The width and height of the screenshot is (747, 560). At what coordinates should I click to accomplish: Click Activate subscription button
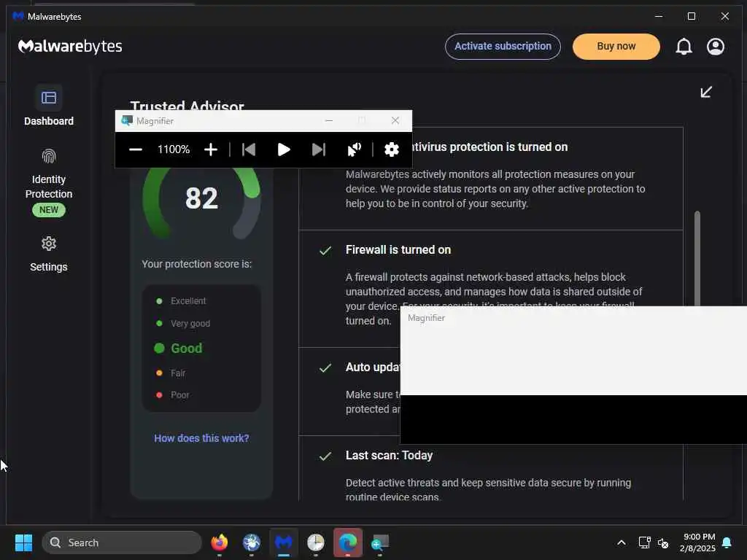coord(503,46)
